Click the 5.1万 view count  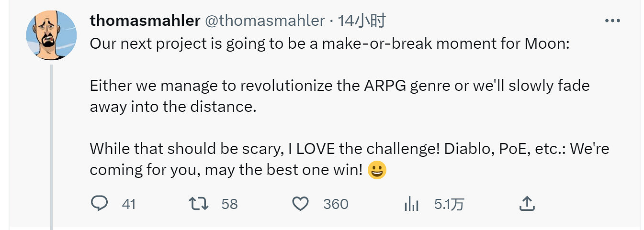pyautogui.click(x=449, y=204)
